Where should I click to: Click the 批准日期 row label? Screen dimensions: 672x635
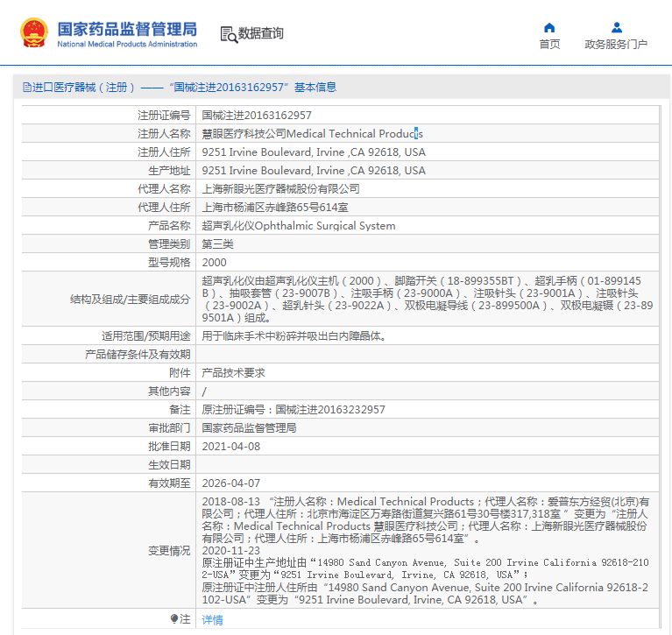169,447
